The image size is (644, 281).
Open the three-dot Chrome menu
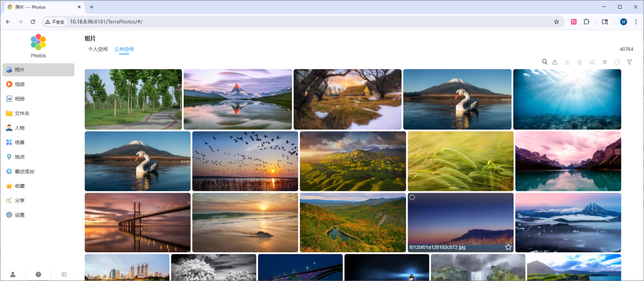(x=636, y=22)
